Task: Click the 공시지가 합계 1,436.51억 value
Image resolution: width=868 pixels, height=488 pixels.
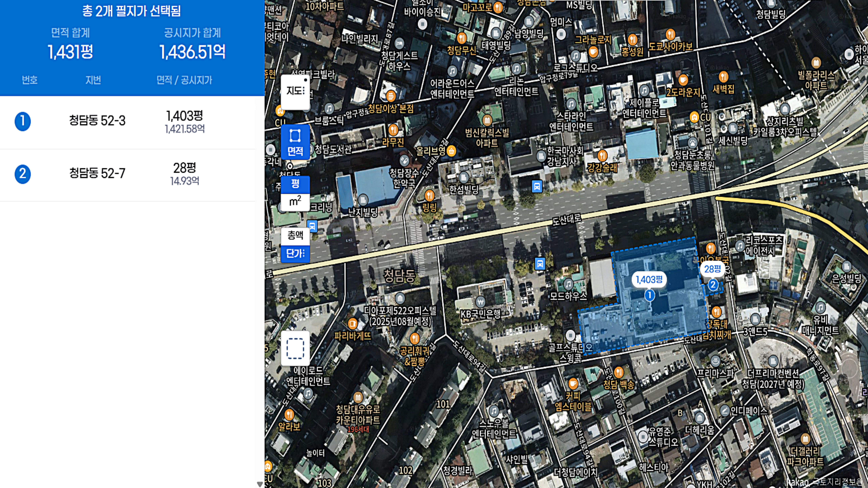Action: tap(192, 52)
